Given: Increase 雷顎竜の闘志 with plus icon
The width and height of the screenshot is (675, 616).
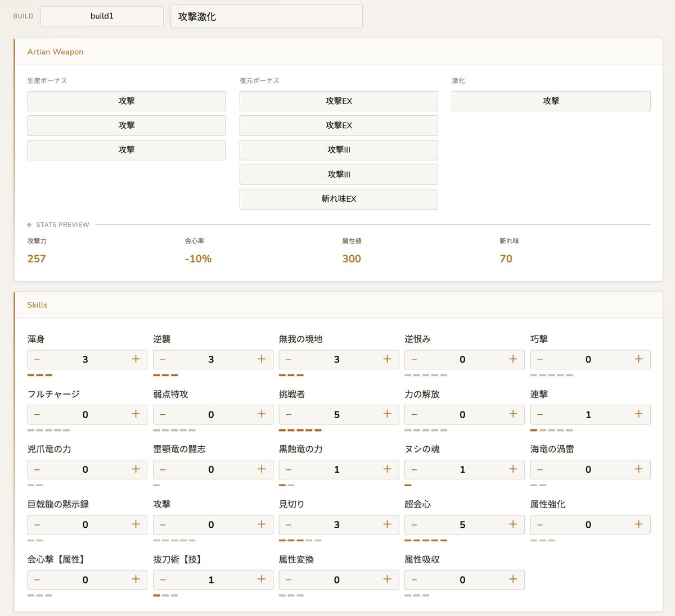Looking at the screenshot, I should 262,469.
